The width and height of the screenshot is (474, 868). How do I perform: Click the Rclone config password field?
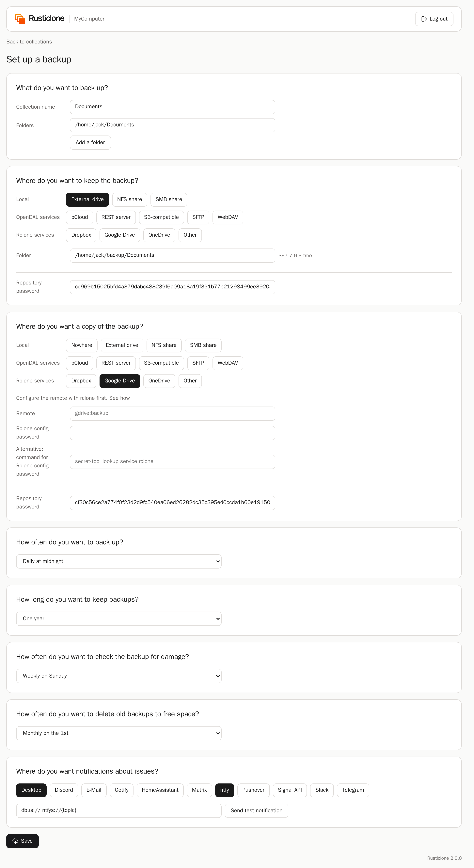[172, 433]
